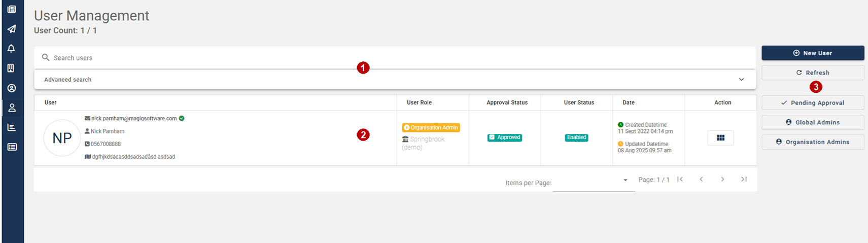Go to previous page

[x=701, y=179]
